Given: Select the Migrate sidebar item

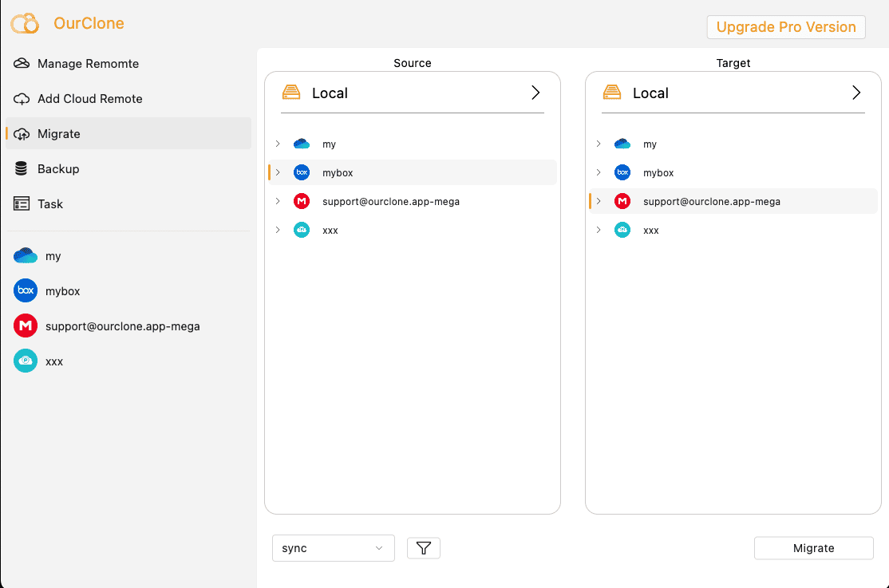Looking at the screenshot, I should 128,134.
